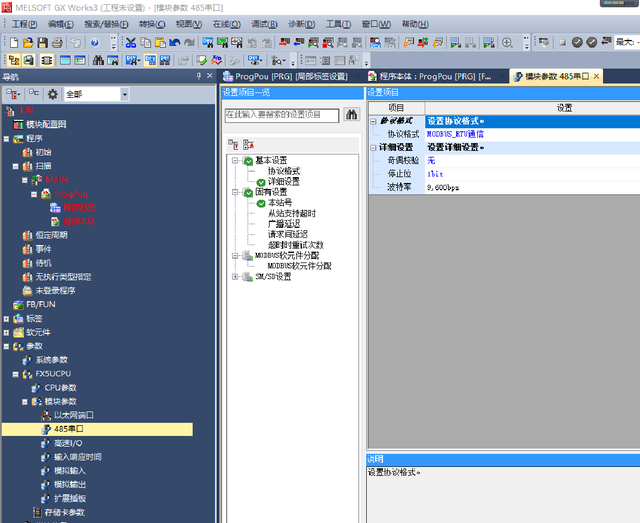Switch to ProgPou 局部标签设置 tab
Viewport: 640px width, 523px height.
click(x=285, y=76)
